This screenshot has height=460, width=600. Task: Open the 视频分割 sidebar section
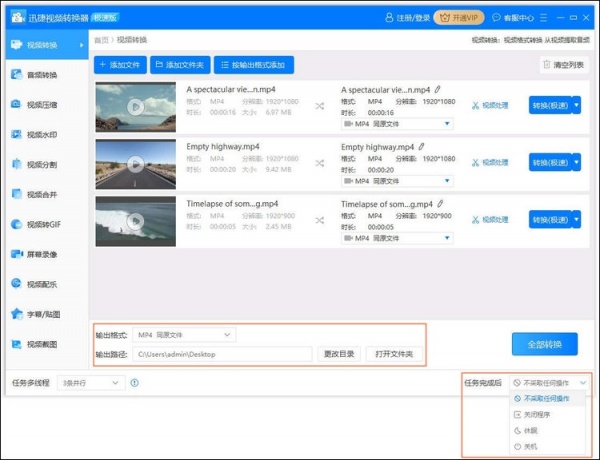click(47, 164)
